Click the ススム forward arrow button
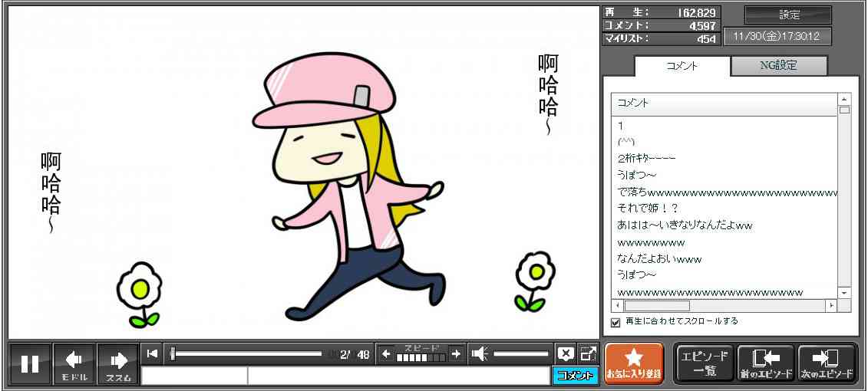 [x=118, y=363]
